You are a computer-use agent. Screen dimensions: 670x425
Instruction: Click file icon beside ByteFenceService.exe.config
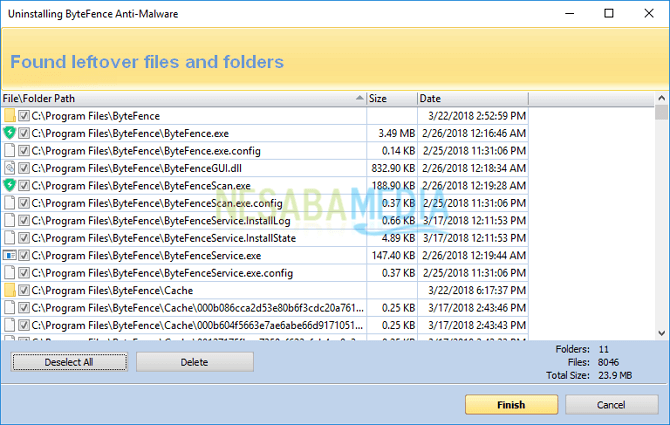point(9,273)
